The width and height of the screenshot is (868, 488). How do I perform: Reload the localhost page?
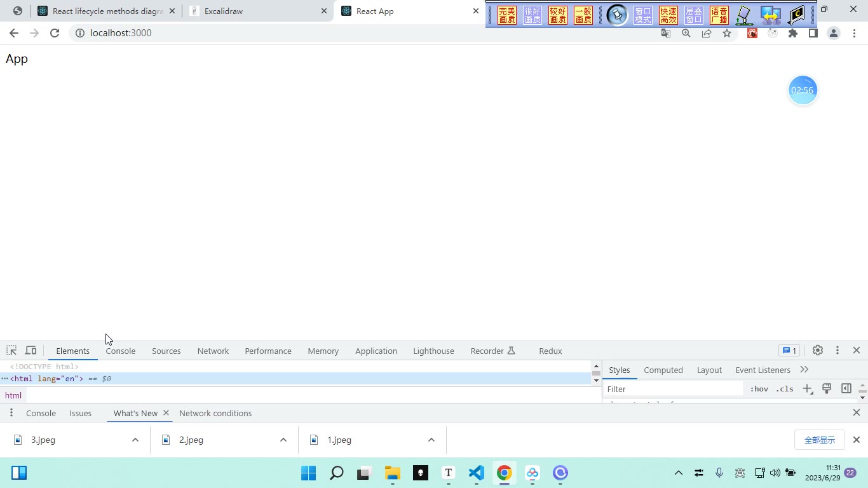click(x=55, y=33)
